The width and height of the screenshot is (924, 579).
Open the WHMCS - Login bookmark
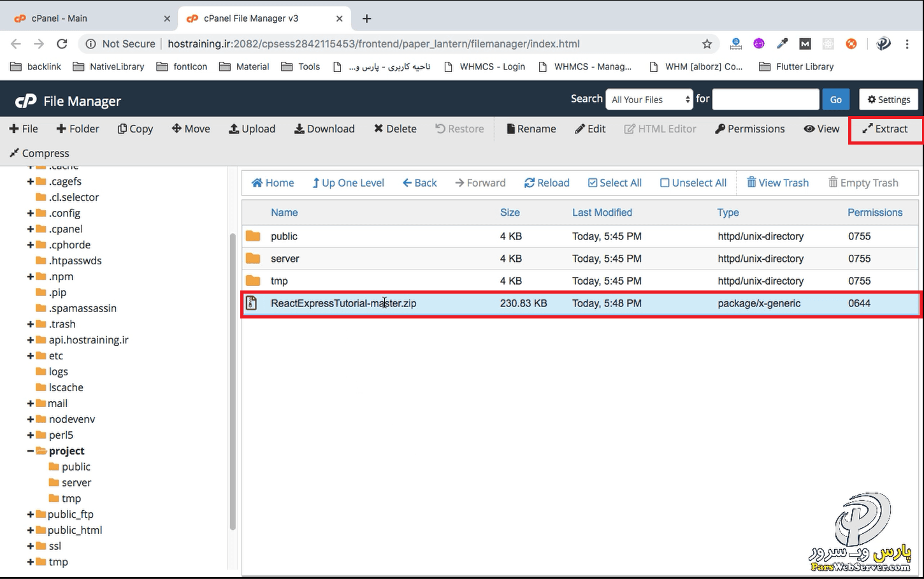point(484,66)
